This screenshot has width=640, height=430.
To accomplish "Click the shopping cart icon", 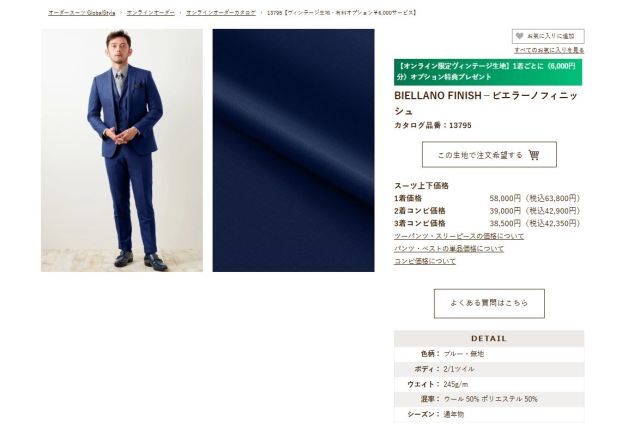I will (534, 155).
